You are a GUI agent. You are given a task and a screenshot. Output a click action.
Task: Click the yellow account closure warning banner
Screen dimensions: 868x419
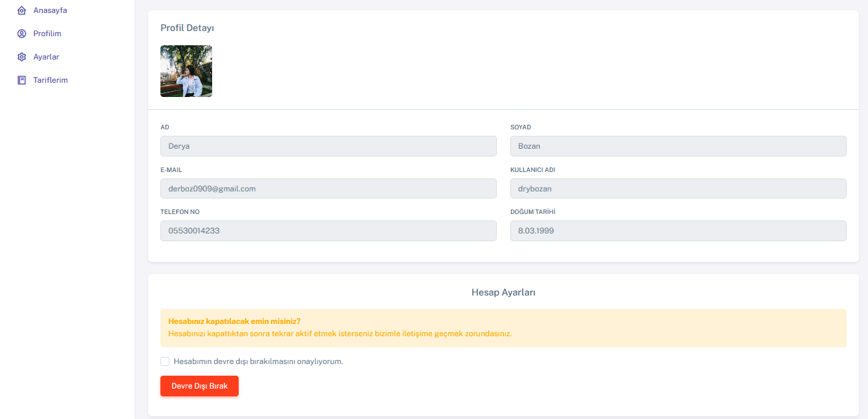(504, 328)
